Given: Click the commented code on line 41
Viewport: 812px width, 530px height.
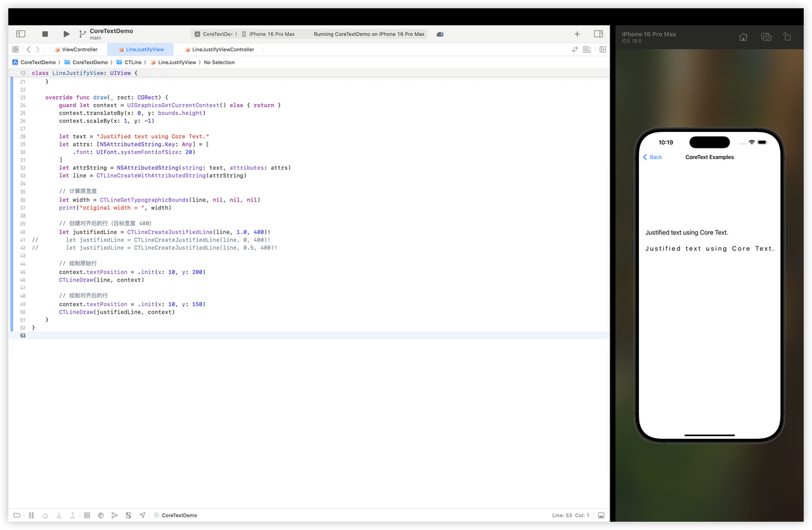Looking at the screenshot, I should click(168, 240).
